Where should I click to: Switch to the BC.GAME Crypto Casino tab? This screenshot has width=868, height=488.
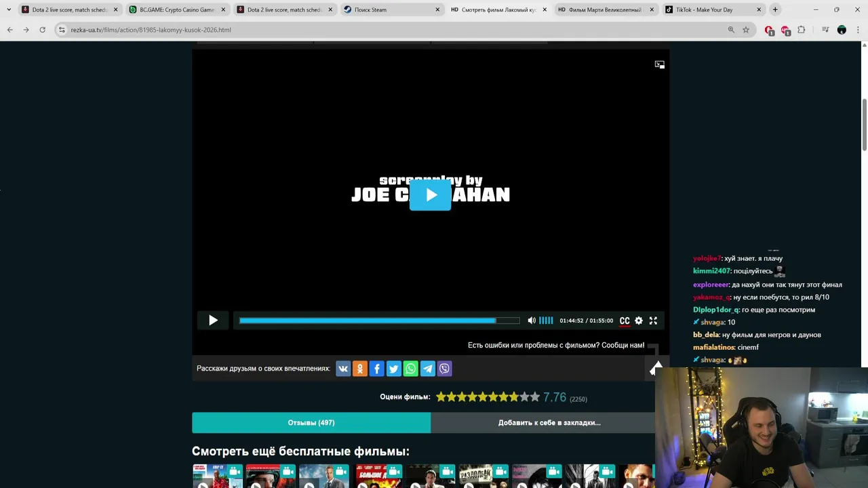click(x=176, y=9)
